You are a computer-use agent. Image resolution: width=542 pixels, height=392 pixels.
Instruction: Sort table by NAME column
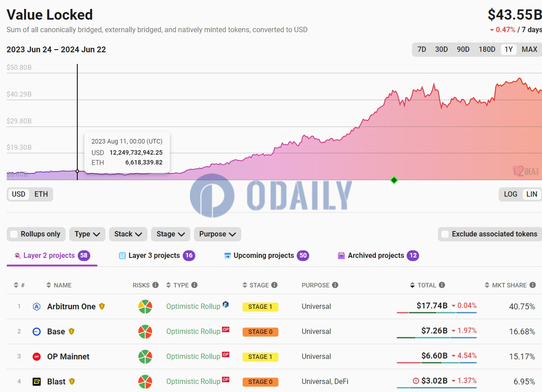pyautogui.click(x=59, y=285)
